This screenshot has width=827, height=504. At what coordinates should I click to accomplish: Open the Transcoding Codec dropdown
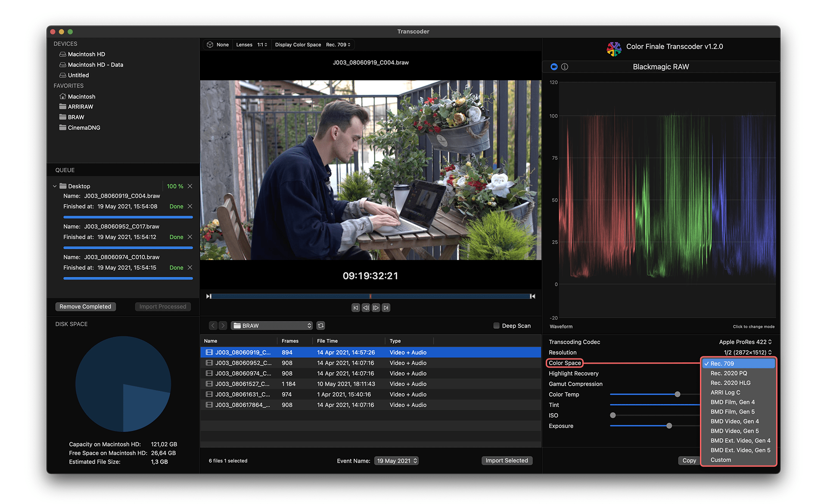click(x=745, y=342)
